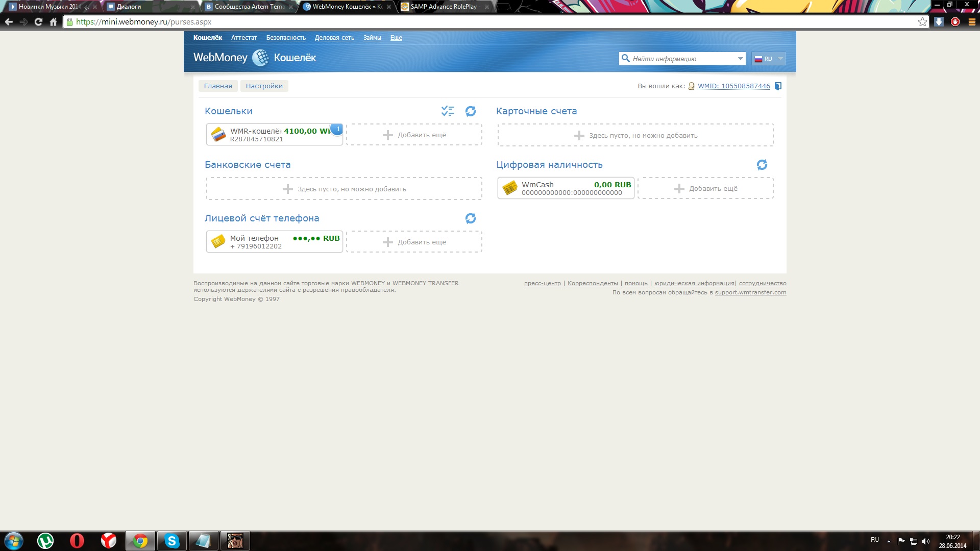
Task: Switch to the Диалоги browser tab
Action: (149, 7)
